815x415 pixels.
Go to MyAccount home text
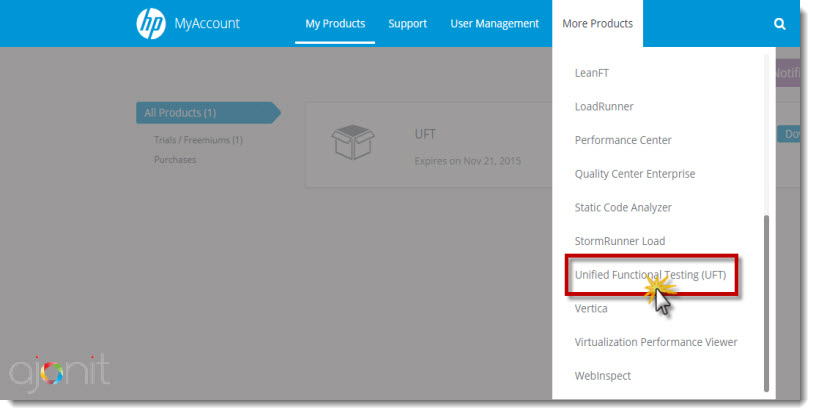(207, 23)
